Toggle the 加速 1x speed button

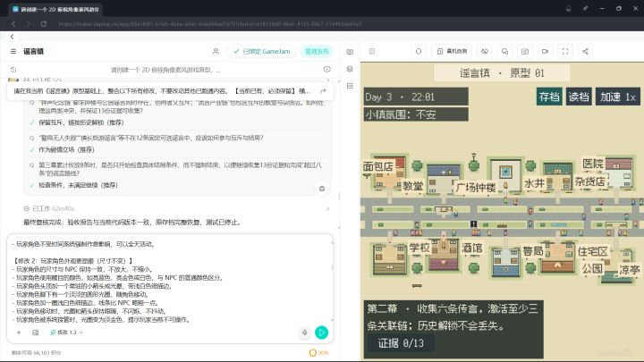[x=618, y=97]
